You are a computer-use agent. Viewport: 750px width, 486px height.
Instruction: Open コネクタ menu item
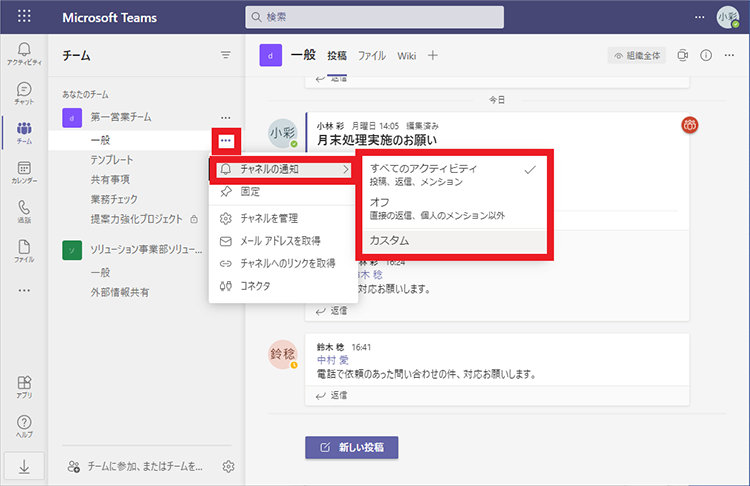pyautogui.click(x=284, y=286)
